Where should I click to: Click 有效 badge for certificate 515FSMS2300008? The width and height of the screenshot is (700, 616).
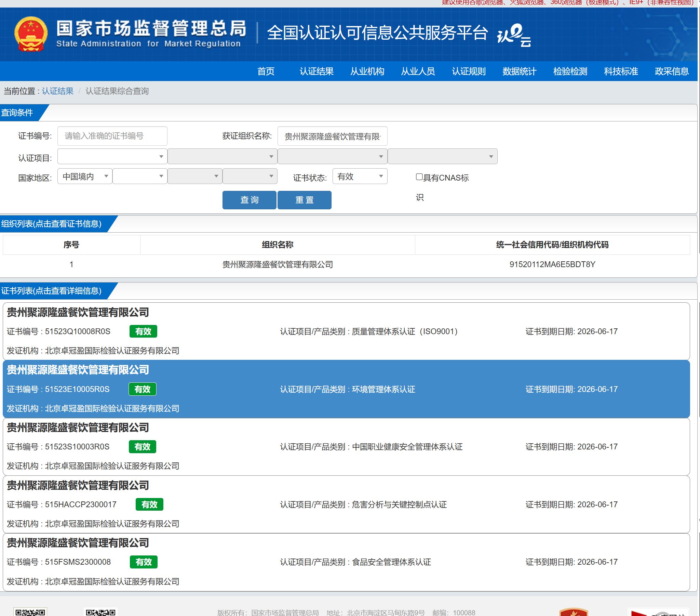(x=144, y=562)
